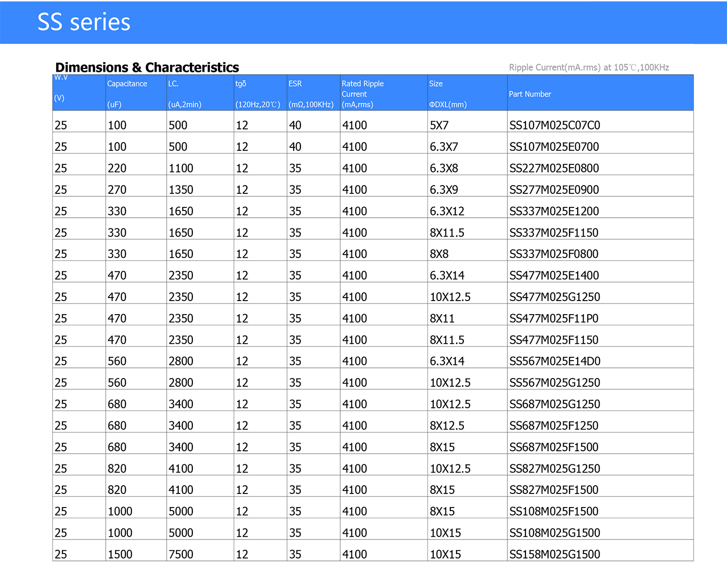This screenshot has width=727, height=588.
Task: Click ESR 40 in the SS107M025C07C0 row
Action: tap(295, 126)
